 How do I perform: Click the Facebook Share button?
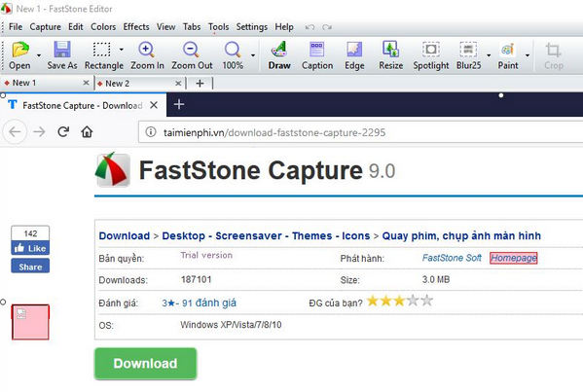tap(30, 267)
